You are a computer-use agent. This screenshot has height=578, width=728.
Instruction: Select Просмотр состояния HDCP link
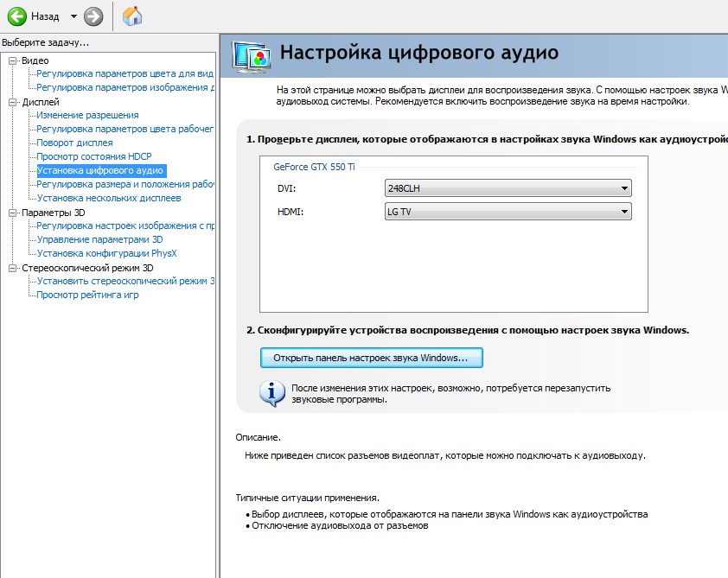93,156
